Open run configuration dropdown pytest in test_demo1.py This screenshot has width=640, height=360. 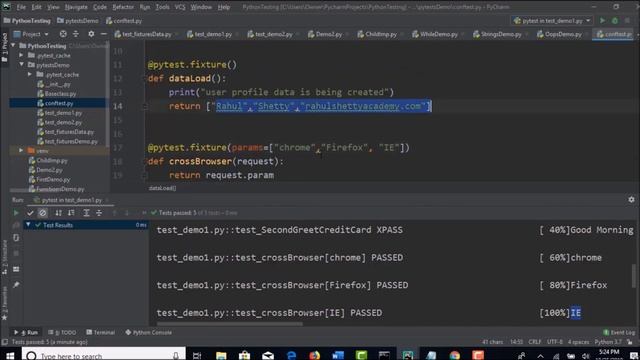click(x=552, y=20)
